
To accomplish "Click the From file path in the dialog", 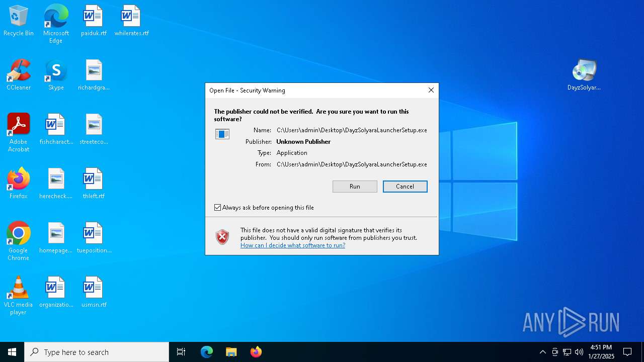I will coord(352,164).
